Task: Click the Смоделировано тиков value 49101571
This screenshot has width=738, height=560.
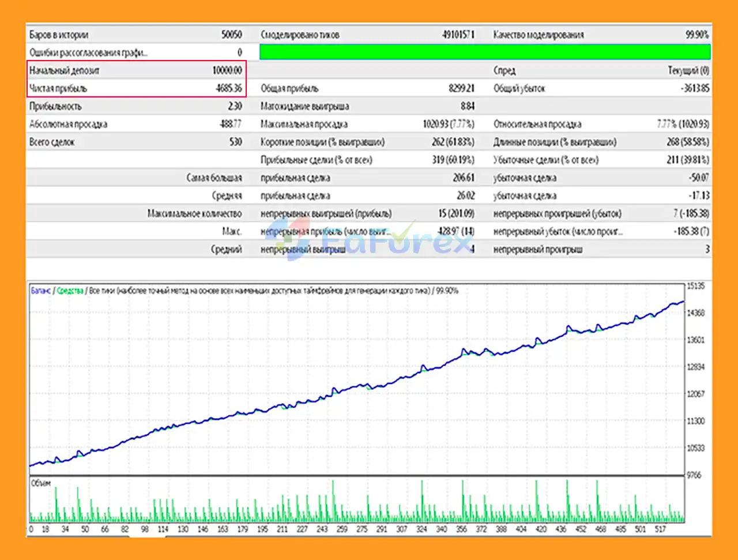Action: (x=458, y=35)
